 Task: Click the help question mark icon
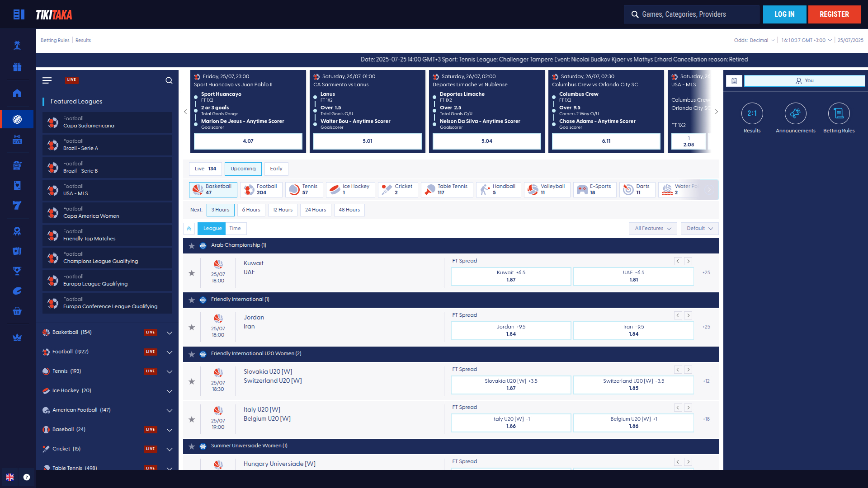click(x=27, y=477)
